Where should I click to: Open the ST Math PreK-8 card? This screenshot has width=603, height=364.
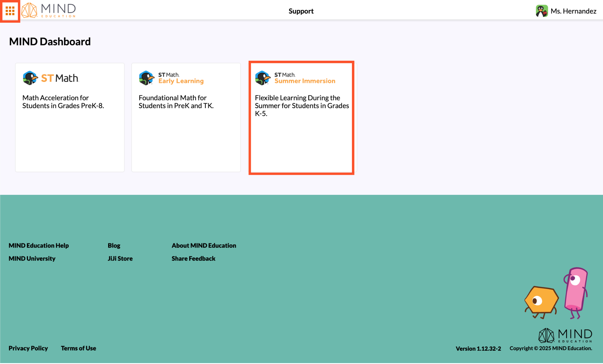70,118
